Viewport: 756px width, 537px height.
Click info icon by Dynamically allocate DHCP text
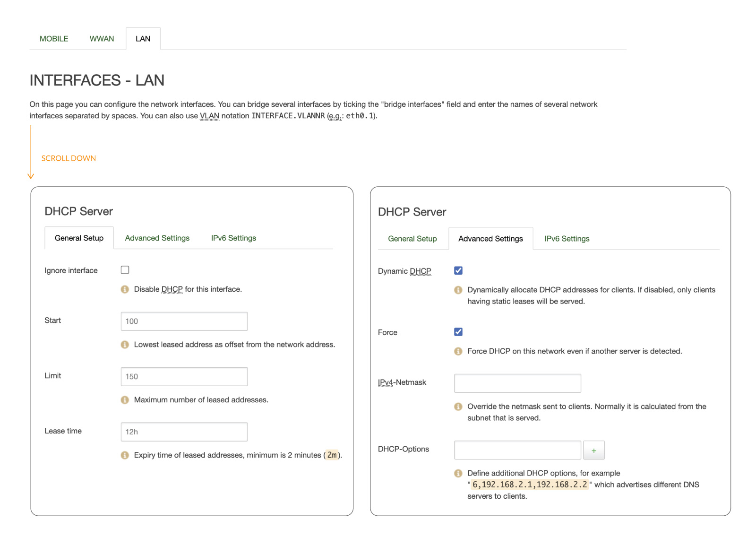click(x=458, y=290)
